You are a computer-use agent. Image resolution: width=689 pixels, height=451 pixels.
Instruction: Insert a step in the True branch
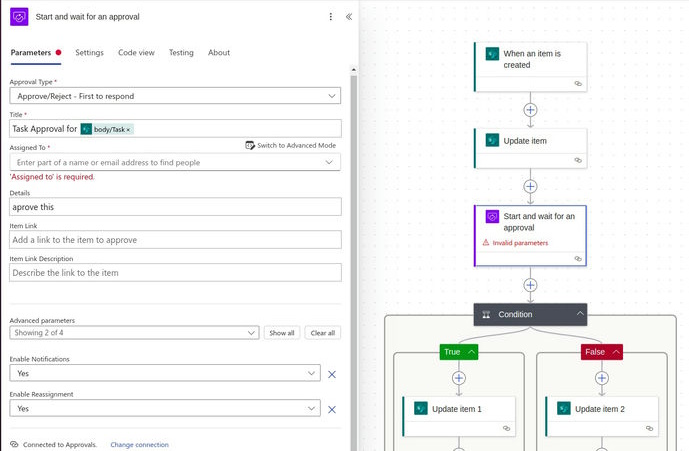(459, 378)
